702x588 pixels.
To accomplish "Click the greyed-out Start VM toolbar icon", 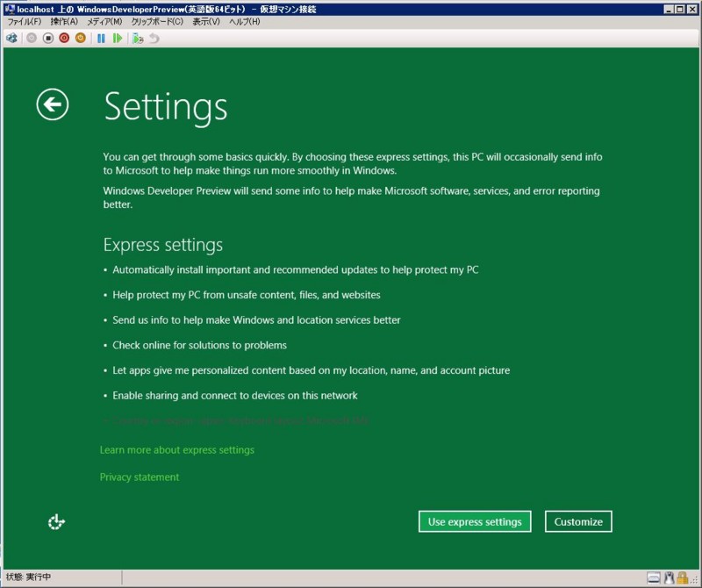I will coord(32,39).
